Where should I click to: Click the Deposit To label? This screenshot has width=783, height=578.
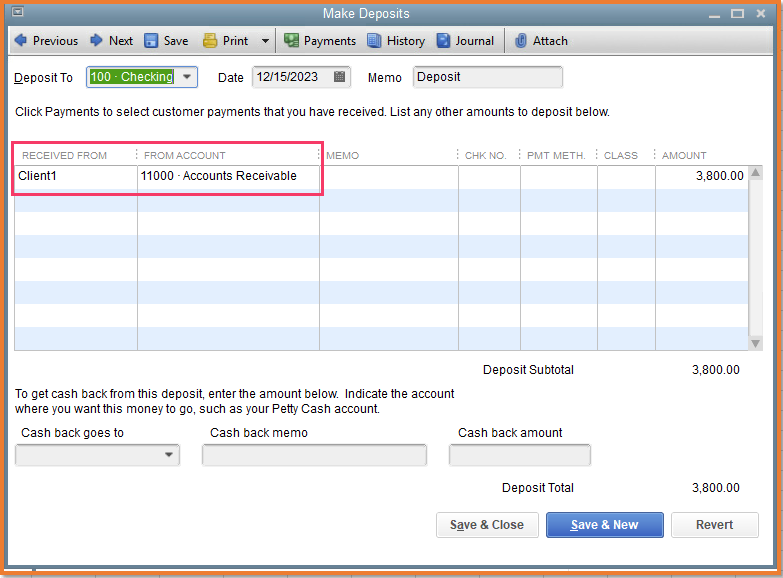43,78
